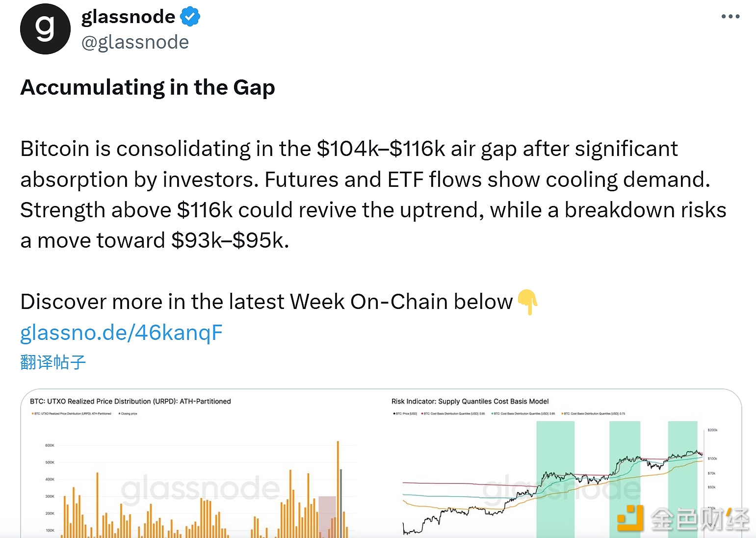
Task: Click the @glassnode handle
Action: point(135,43)
